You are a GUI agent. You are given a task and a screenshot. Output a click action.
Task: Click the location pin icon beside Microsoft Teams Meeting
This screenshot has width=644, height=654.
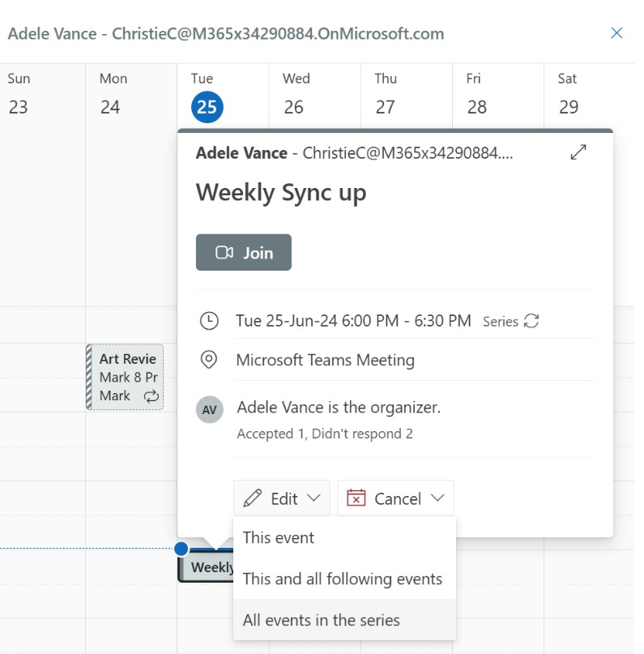coord(209,360)
